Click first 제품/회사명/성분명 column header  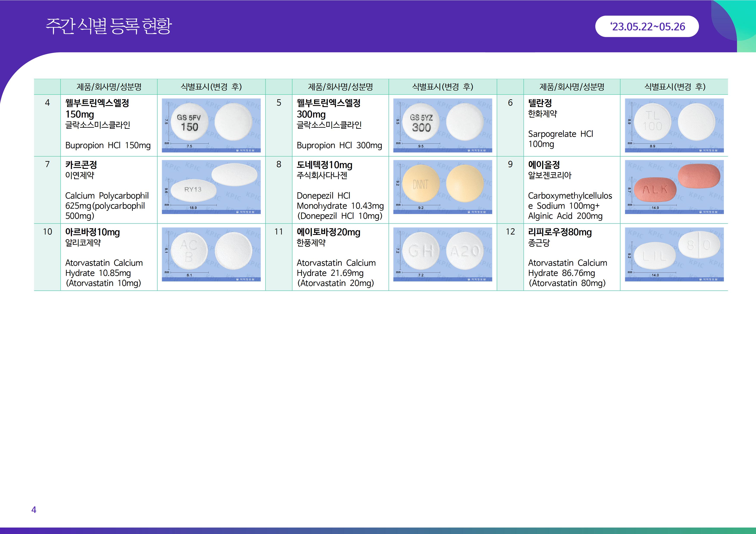coord(109,87)
